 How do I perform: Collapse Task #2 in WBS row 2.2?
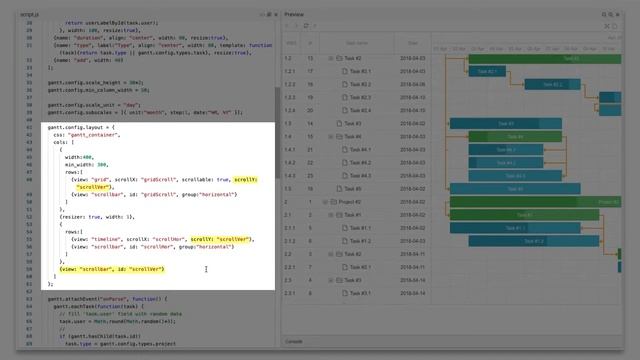(x=331, y=254)
